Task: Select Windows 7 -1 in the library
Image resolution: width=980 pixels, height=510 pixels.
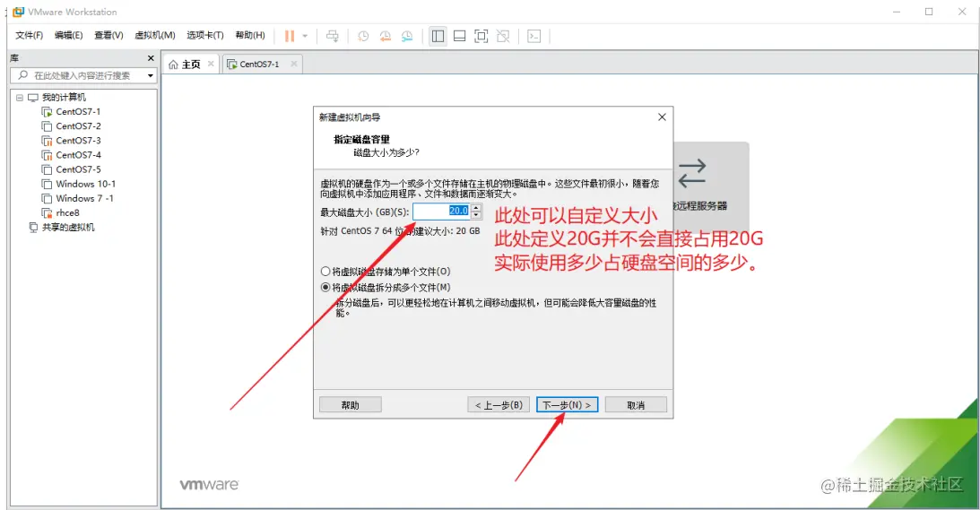Action: (83, 198)
